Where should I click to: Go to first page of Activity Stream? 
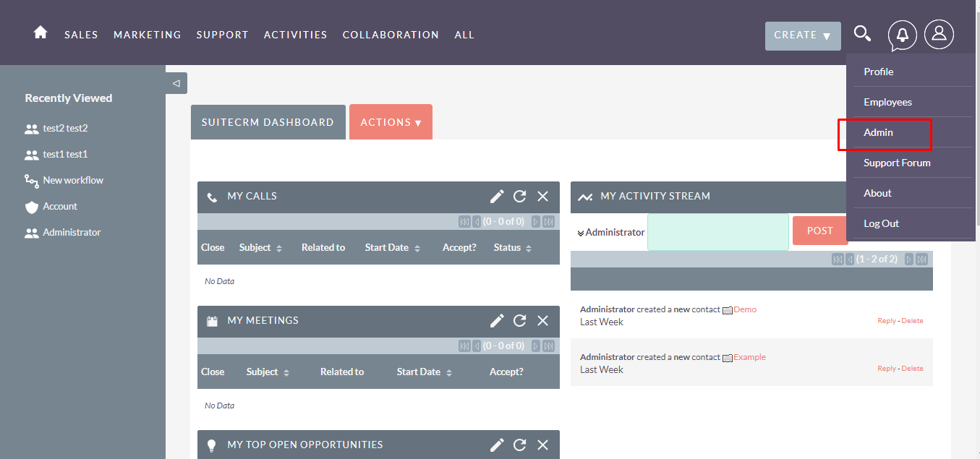(x=838, y=259)
